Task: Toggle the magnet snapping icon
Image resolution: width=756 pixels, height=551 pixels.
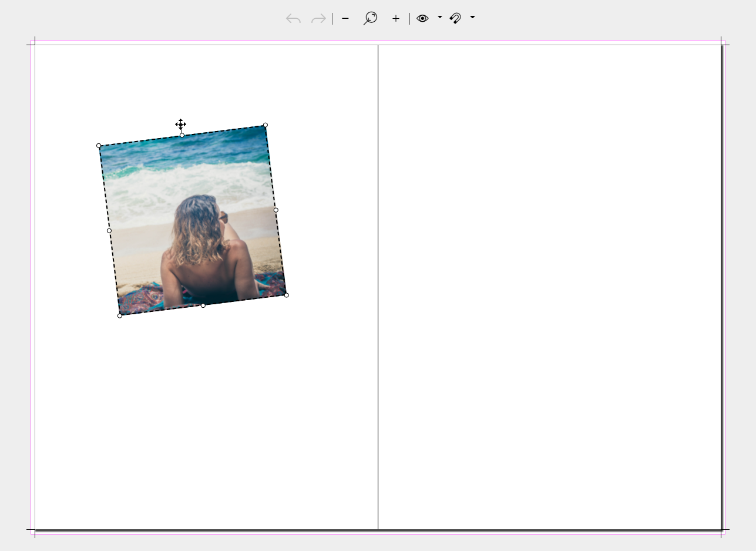Action: coord(455,18)
